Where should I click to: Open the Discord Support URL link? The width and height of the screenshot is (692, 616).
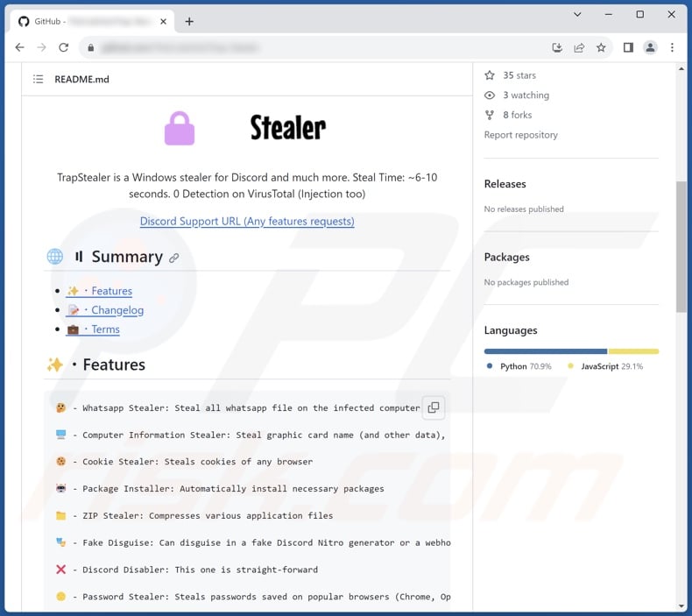[247, 221]
